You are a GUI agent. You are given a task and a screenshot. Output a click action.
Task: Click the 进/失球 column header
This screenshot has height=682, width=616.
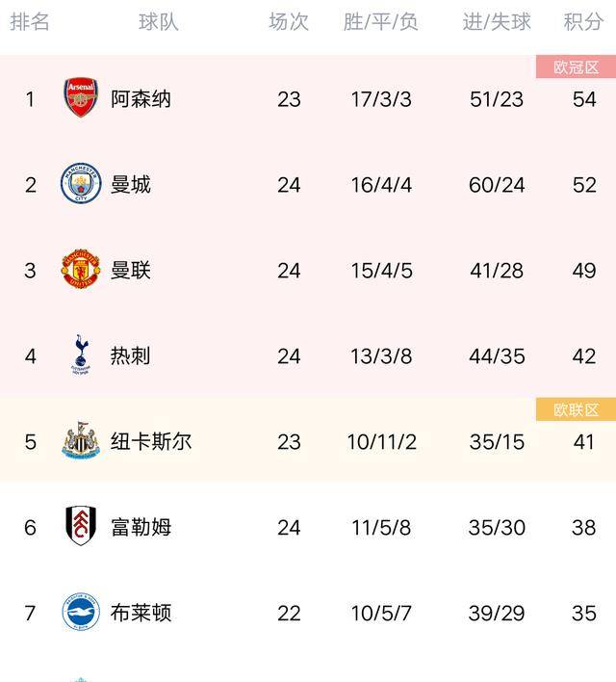pos(497,22)
